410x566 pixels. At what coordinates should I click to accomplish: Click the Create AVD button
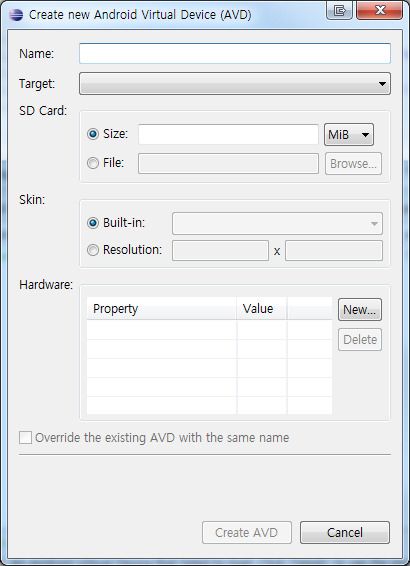247,532
